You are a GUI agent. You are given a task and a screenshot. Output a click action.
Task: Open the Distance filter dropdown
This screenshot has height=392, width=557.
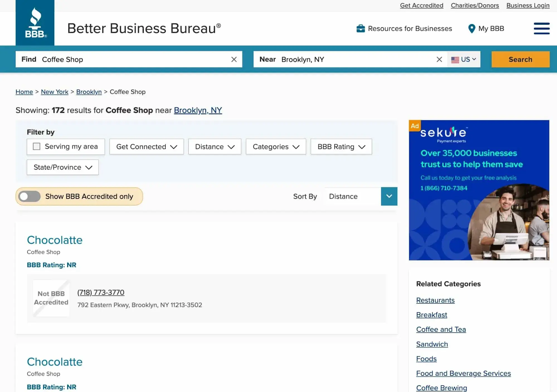(214, 147)
